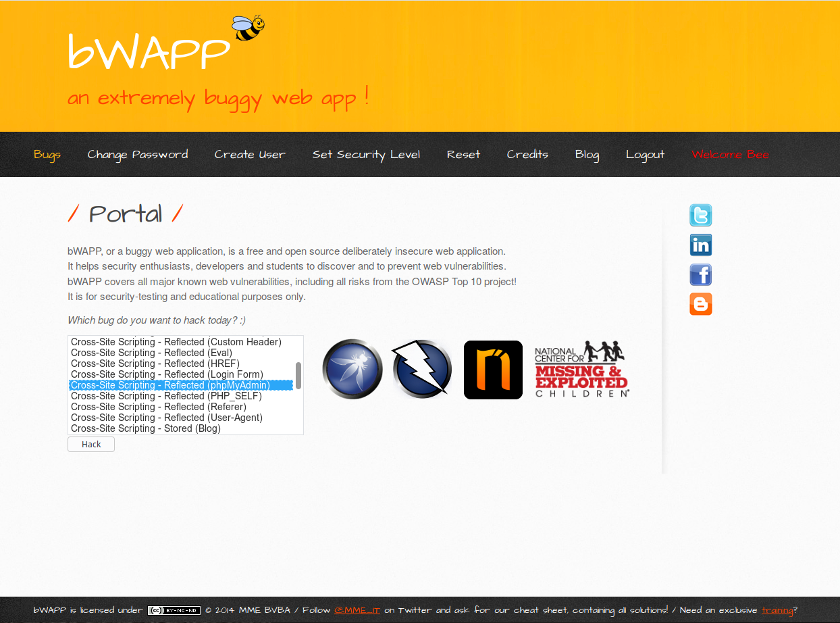Click Logout in the navigation bar
The height and width of the screenshot is (623, 840).
645,154
